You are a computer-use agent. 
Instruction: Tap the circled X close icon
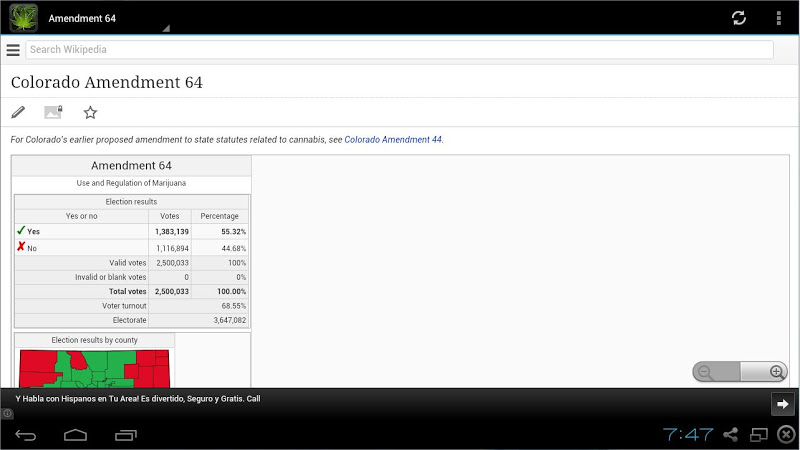tap(787, 435)
